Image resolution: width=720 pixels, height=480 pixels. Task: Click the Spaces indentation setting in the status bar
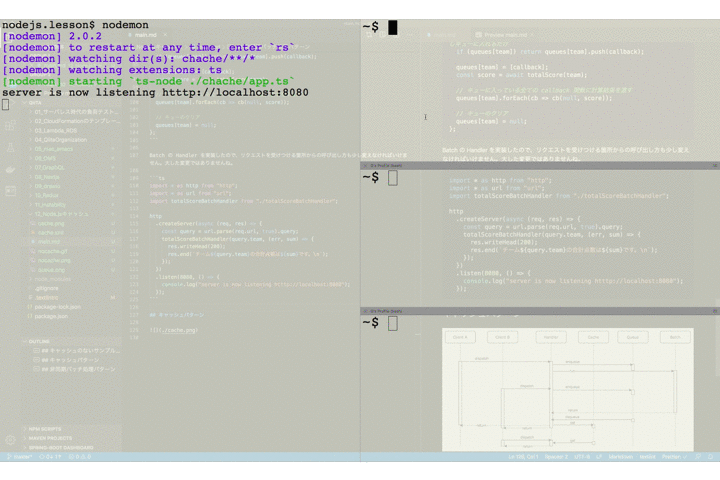[x=556, y=457]
